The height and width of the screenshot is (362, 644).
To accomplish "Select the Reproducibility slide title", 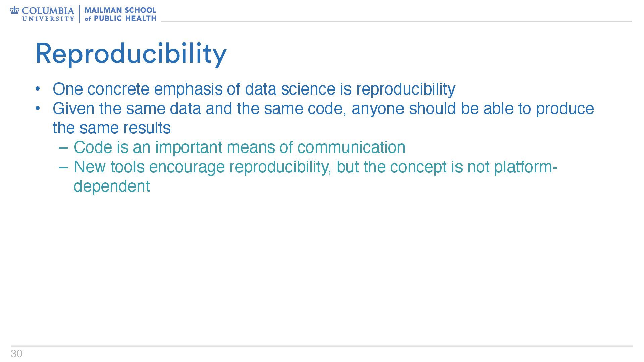I will point(131,54).
